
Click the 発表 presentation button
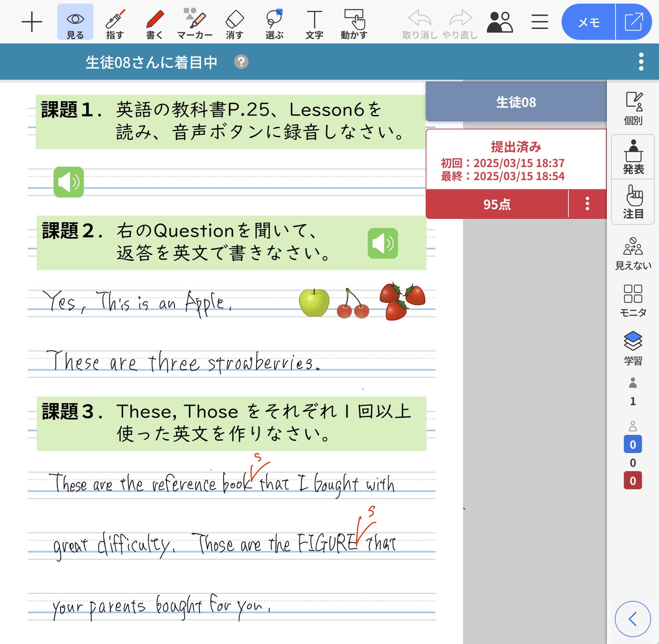(633, 157)
